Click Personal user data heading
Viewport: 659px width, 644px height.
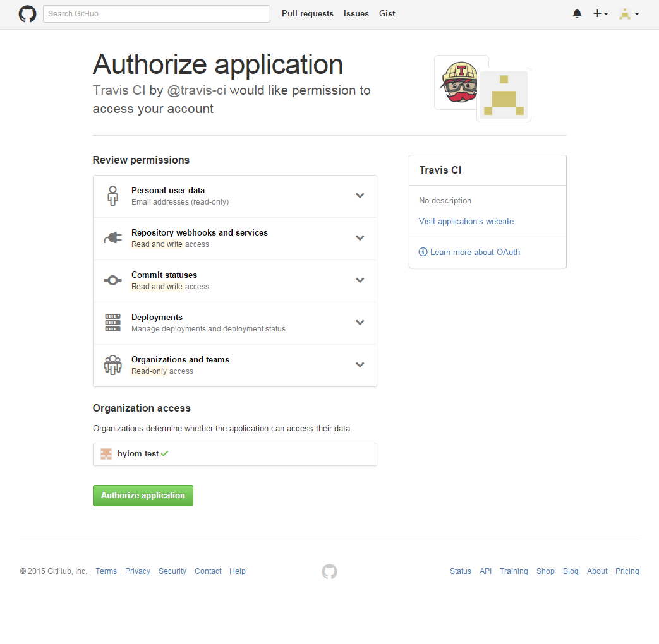click(x=168, y=190)
